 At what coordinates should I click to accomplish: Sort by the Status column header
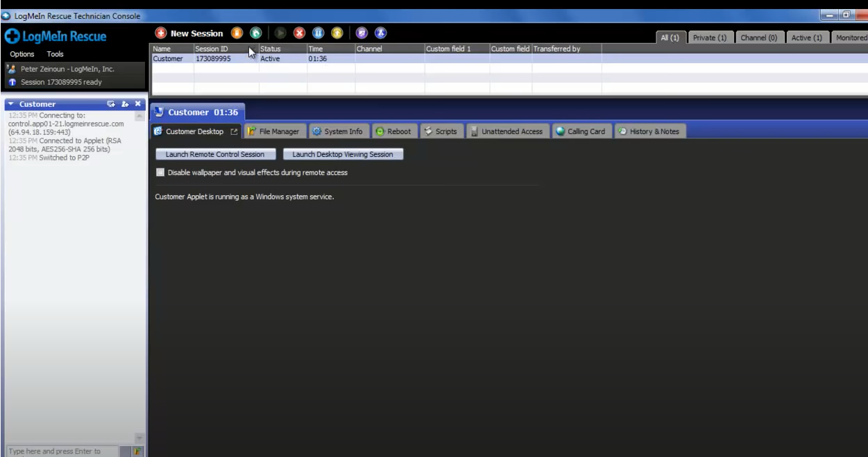pyautogui.click(x=282, y=49)
